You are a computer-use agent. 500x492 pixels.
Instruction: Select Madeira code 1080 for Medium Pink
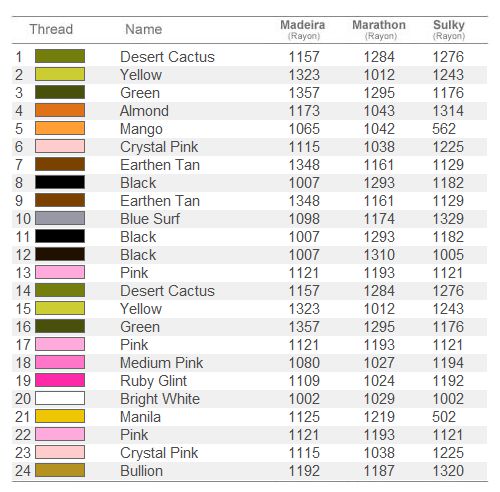pos(304,363)
